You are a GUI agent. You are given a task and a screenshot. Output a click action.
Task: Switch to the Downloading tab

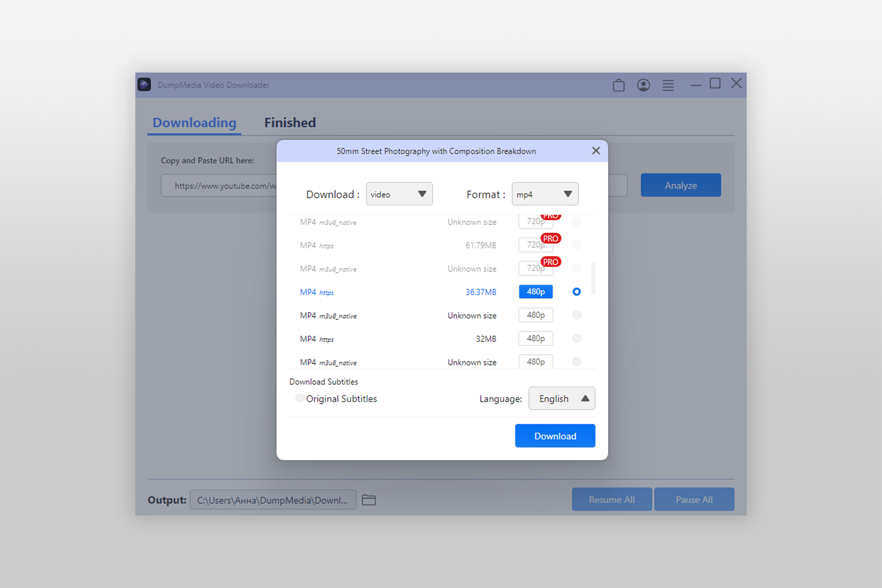tap(194, 122)
